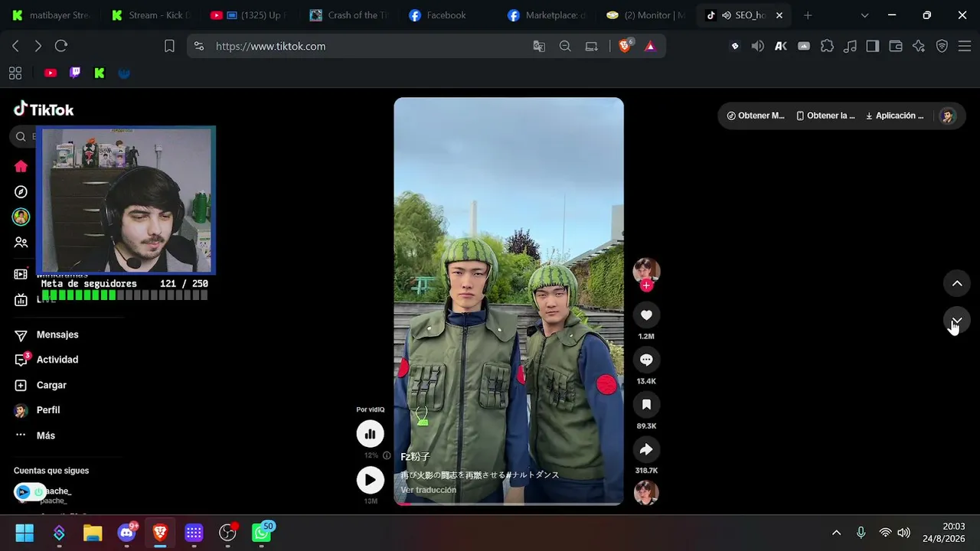Open the Explore compass icon in sidebar
The height and width of the screenshot is (551, 980).
click(x=21, y=191)
